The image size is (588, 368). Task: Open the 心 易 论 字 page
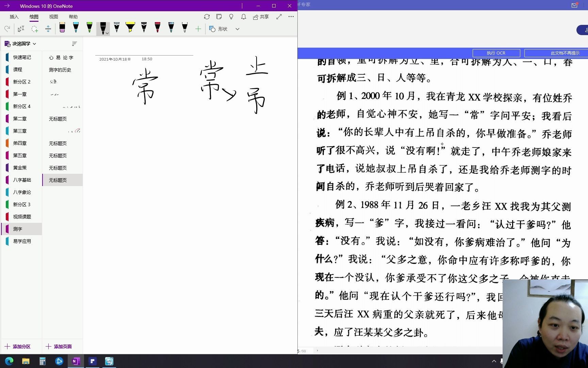click(63, 58)
